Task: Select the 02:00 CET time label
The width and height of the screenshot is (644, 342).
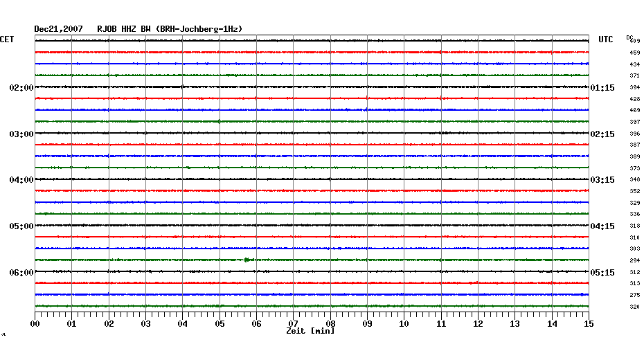Action: click(21, 88)
